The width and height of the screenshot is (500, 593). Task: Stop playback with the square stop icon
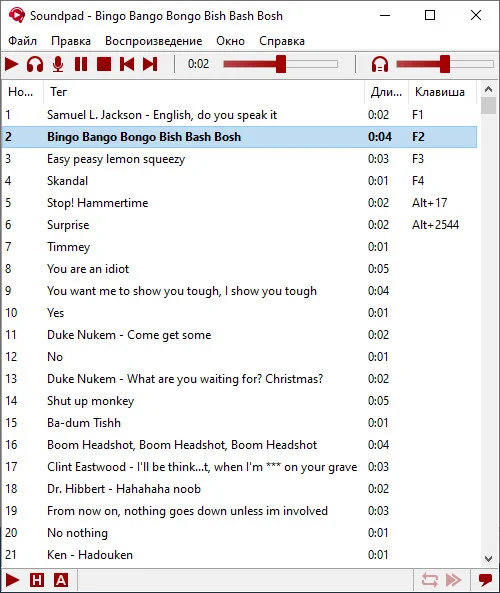click(104, 64)
